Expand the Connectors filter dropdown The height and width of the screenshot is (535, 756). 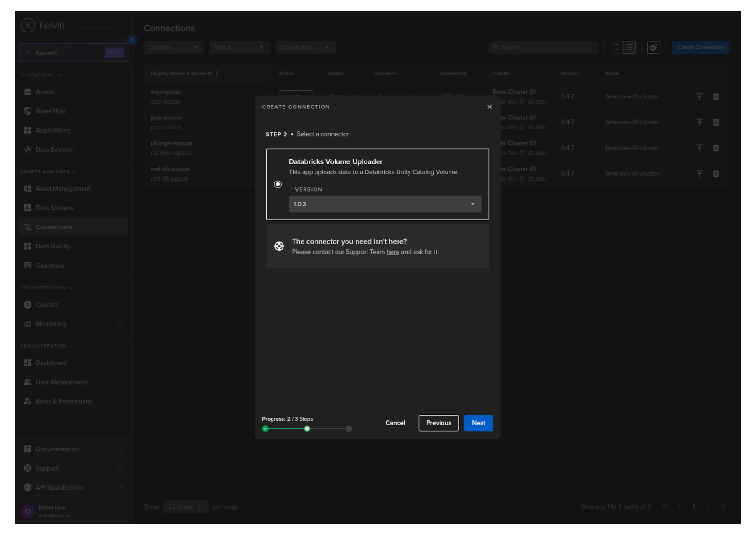(x=305, y=47)
